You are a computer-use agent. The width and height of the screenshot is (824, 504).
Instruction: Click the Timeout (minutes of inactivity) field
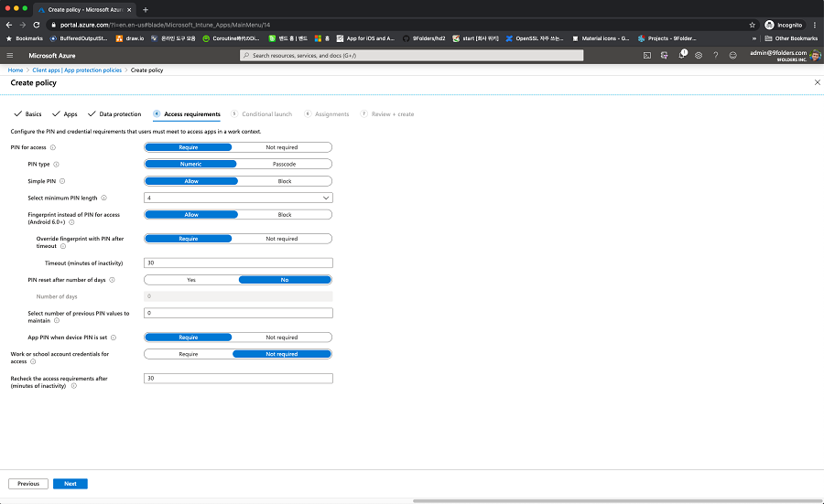pyautogui.click(x=238, y=263)
